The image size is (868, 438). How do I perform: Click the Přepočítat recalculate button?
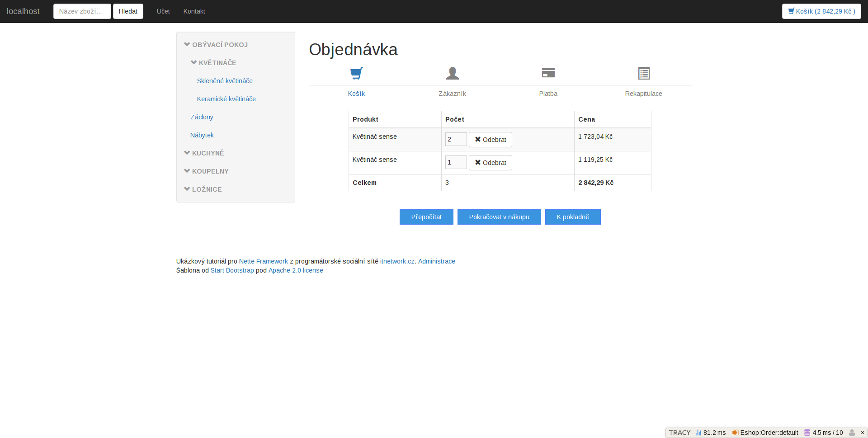(426, 217)
